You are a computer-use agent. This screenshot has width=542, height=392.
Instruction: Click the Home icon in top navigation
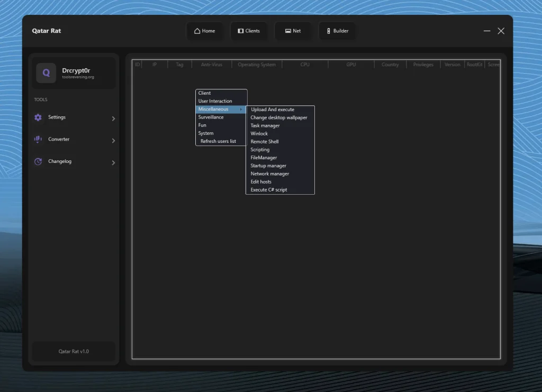197,31
